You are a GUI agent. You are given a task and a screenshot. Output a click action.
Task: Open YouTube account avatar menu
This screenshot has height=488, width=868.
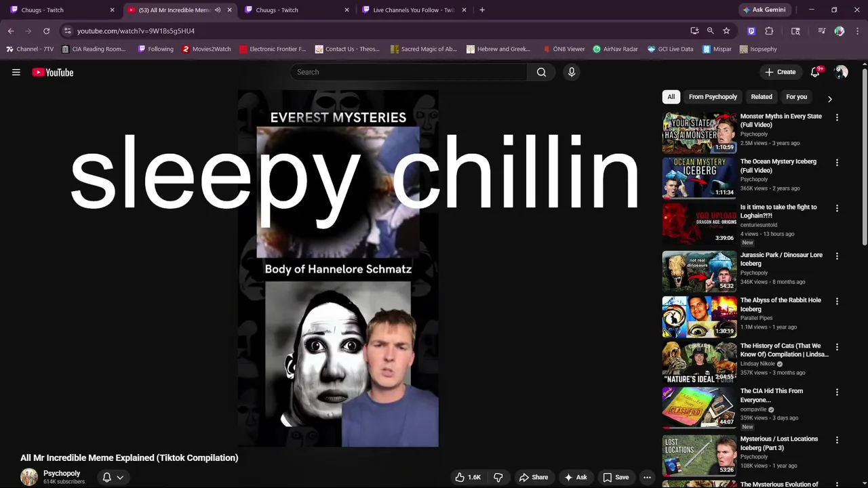coord(841,72)
